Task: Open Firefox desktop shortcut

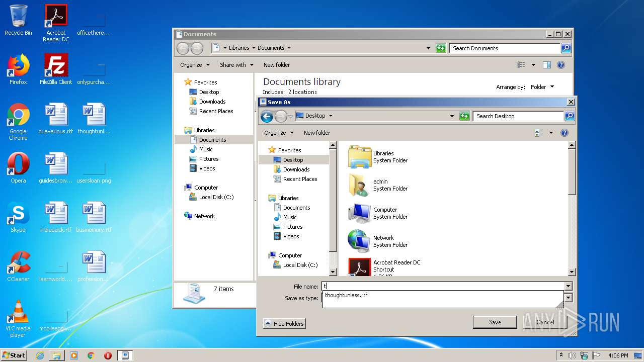Action: 18,69
